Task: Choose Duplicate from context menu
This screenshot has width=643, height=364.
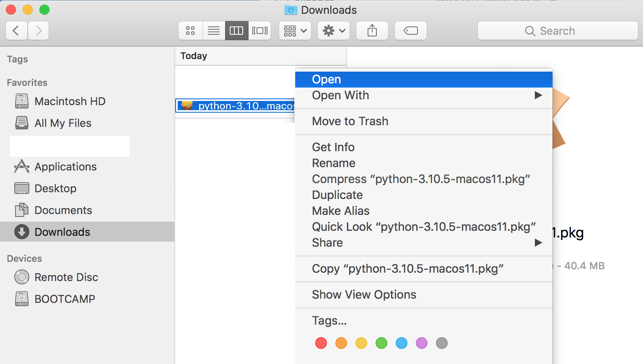Action: tap(424, 195)
